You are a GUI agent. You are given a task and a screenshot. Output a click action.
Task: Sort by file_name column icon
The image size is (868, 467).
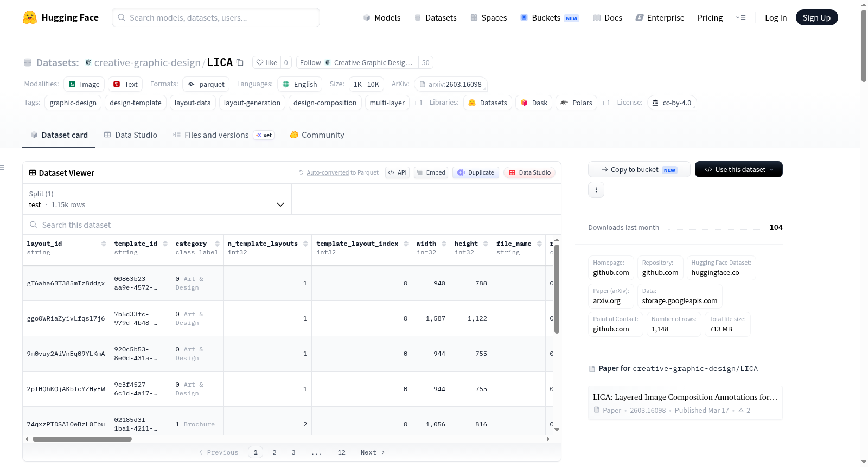tap(539, 244)
